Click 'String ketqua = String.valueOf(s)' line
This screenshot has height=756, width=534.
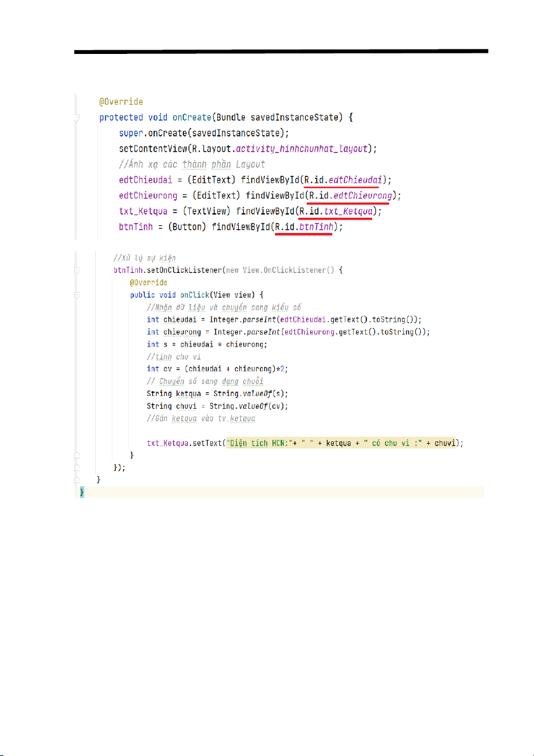point(218,394)
